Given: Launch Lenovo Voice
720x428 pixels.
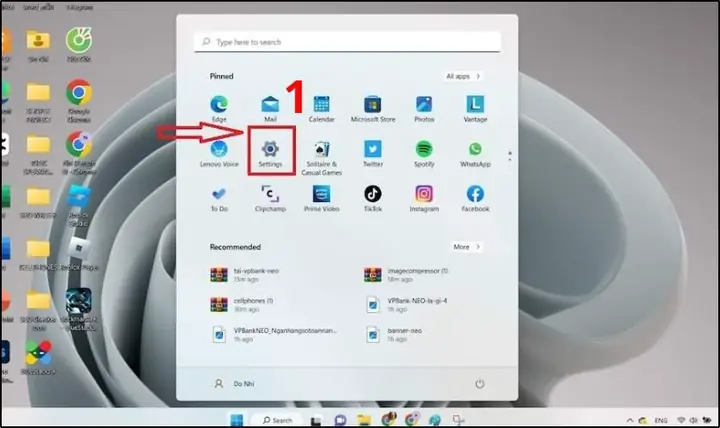Looking at the screenshot, I should (219, 154).
